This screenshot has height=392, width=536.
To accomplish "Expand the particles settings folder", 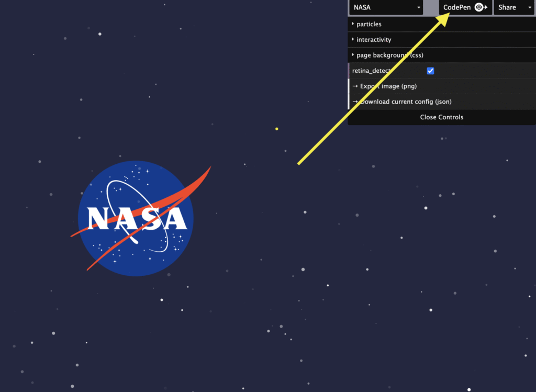I will point(369,24).
